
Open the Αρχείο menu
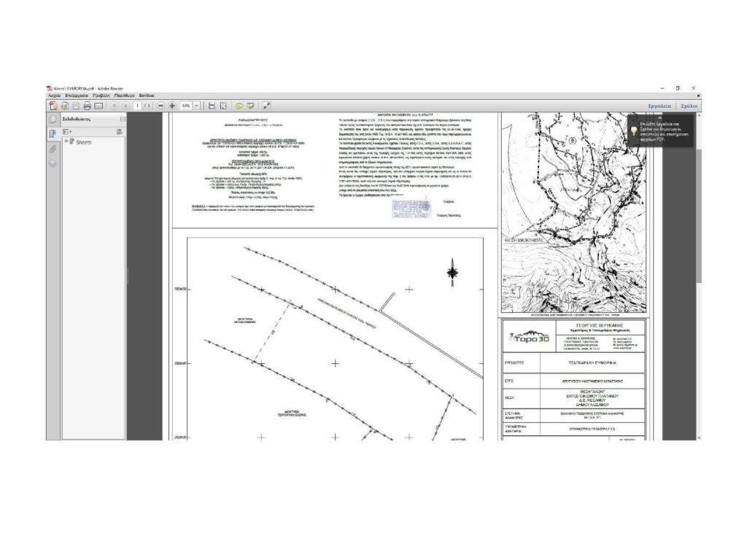[55, 96]
